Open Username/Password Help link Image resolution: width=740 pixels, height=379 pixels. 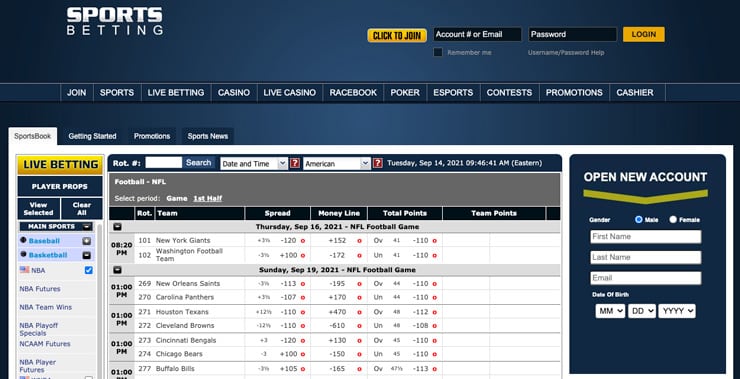click(566, 52)
